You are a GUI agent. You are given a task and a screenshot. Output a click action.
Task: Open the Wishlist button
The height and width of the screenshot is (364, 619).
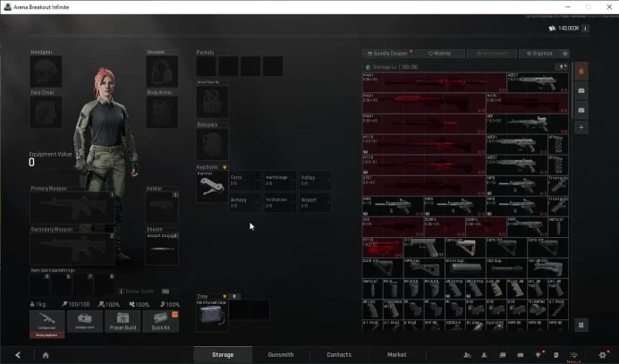[x=440, y=54]
